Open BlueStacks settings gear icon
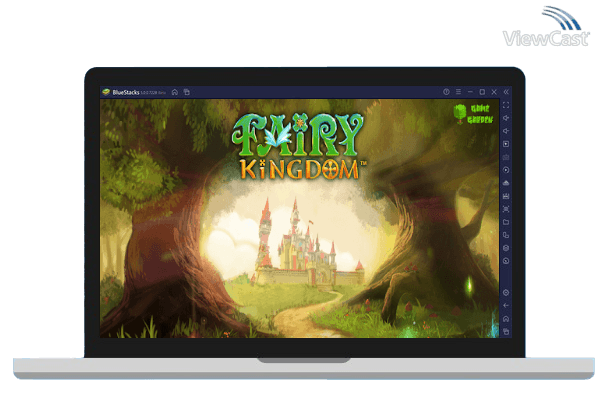 tap(506, 293)
